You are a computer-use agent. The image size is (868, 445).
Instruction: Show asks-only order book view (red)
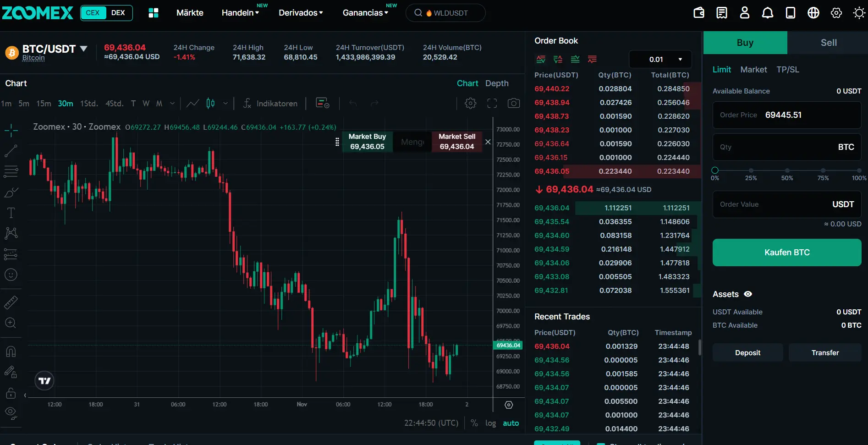pos(592,59)
